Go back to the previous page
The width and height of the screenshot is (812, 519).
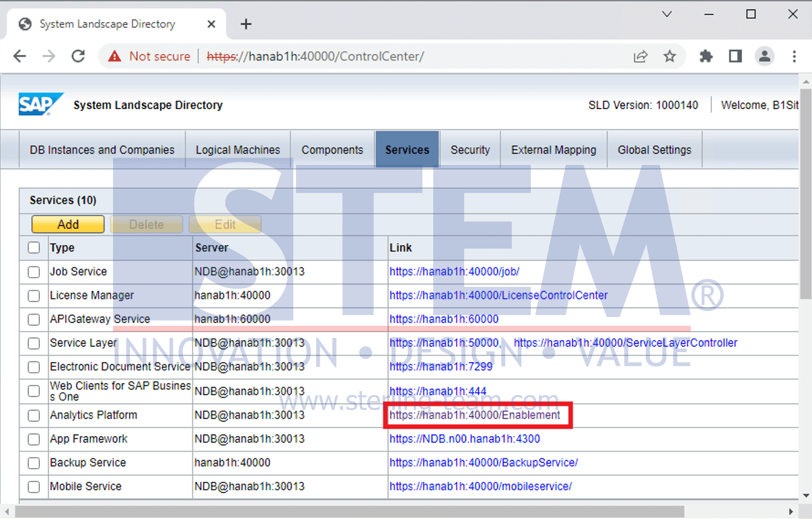pos(20,57)
